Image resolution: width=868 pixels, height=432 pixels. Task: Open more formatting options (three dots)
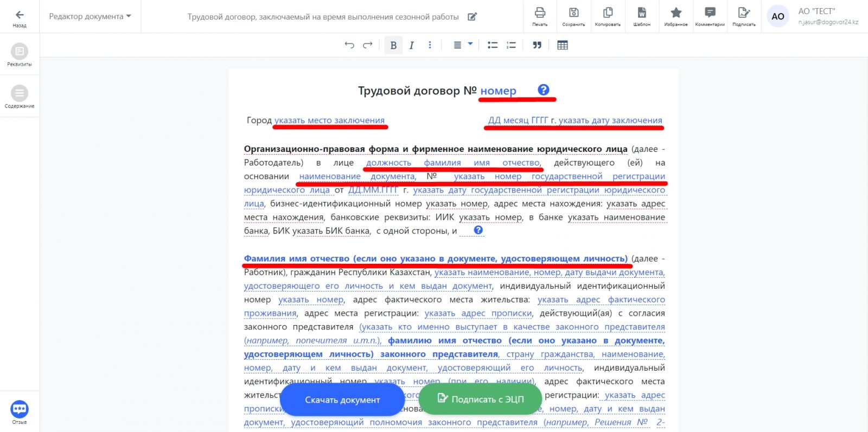(430, 45)
